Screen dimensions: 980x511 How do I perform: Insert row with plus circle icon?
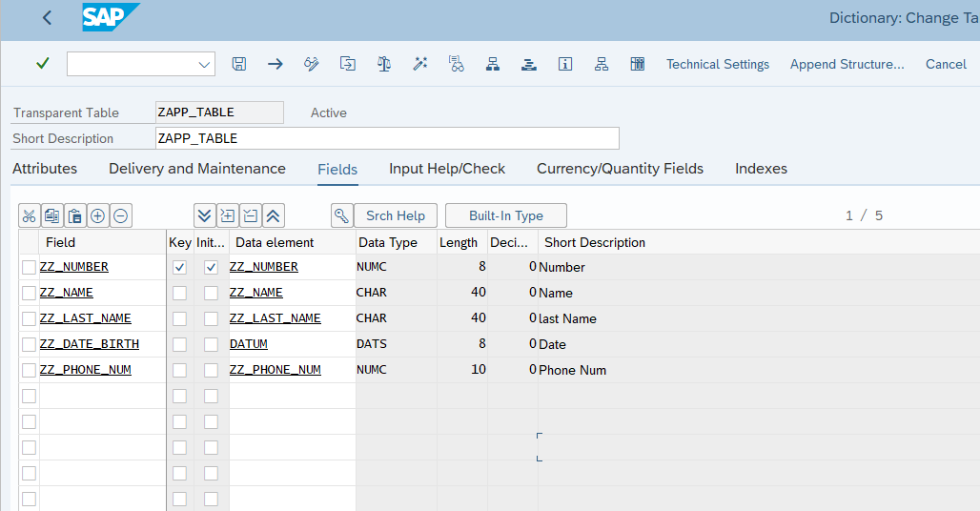click(x=97, y=216)
